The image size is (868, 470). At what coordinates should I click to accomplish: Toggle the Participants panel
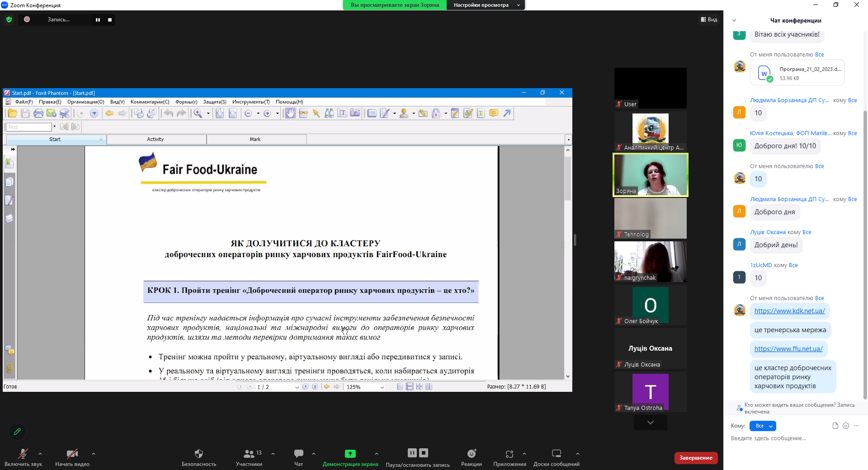(249, 457)
